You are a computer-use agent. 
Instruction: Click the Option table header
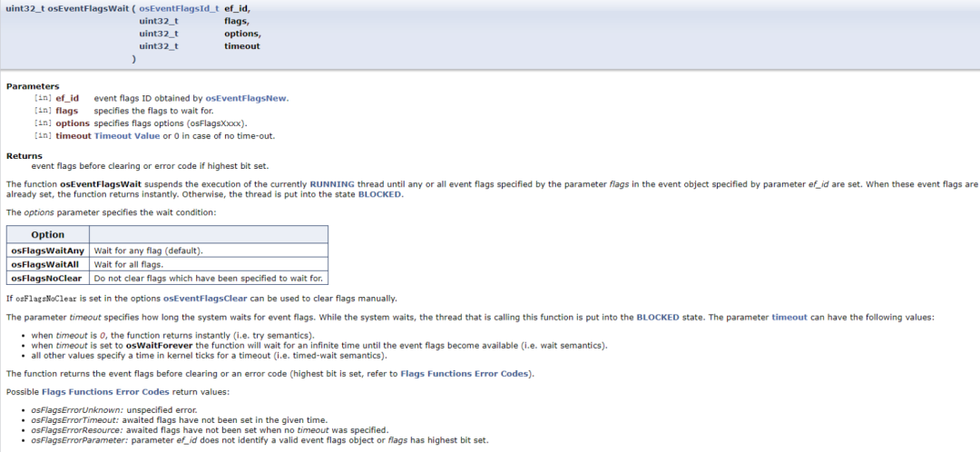pos(48,235)
